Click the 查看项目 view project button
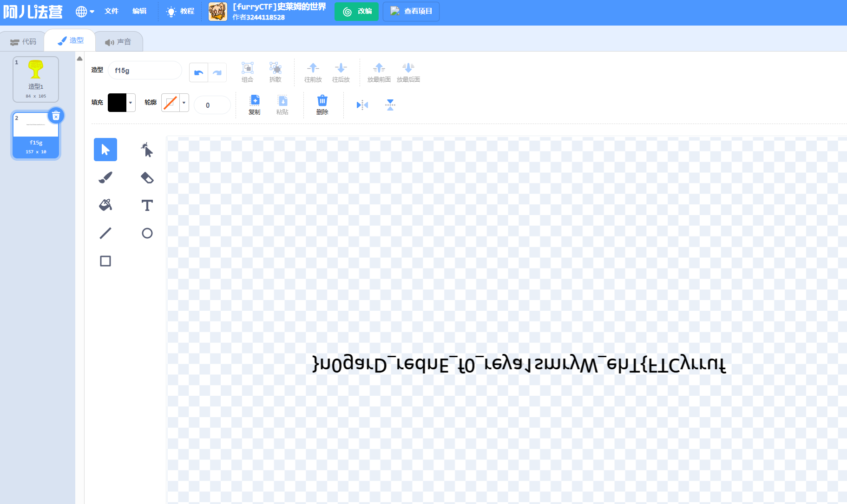Screen dimensions: 847x504 [411, 12]
